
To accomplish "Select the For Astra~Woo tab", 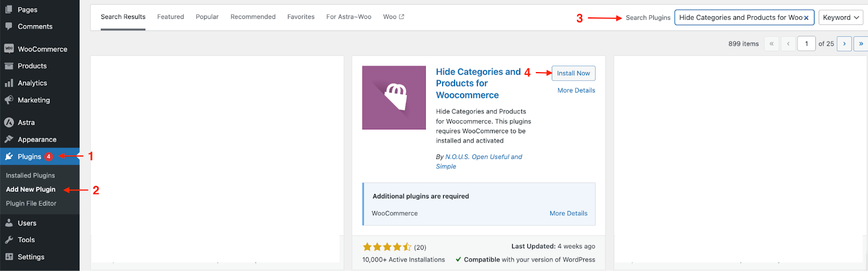I will point(349,17).
